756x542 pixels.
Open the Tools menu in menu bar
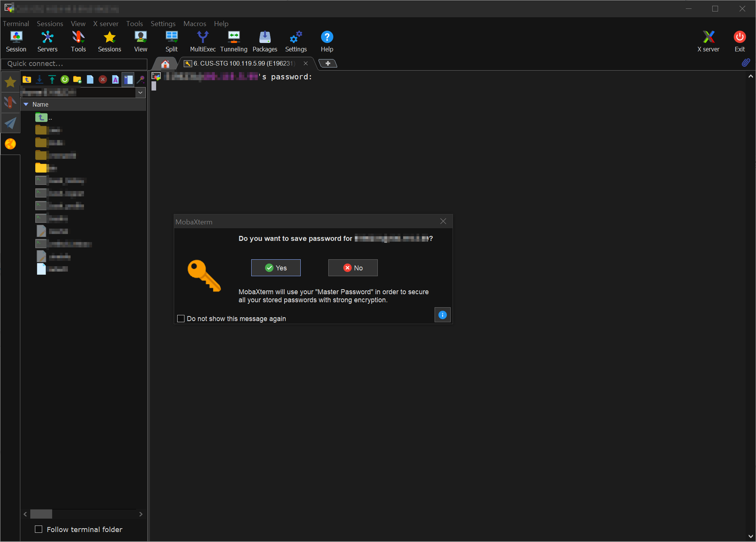pos(135,24)
